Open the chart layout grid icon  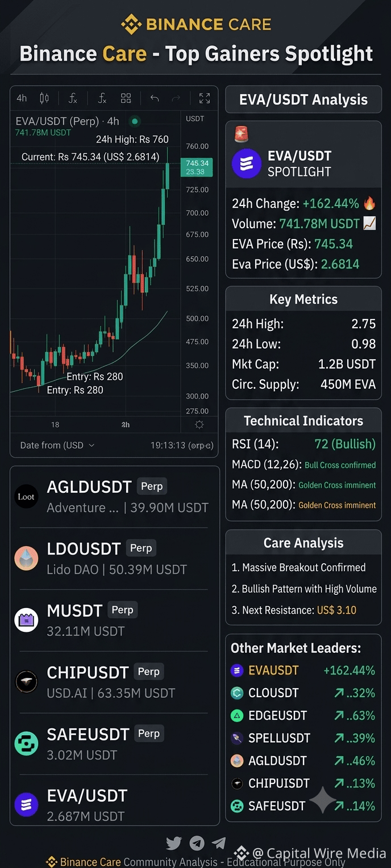126,98
